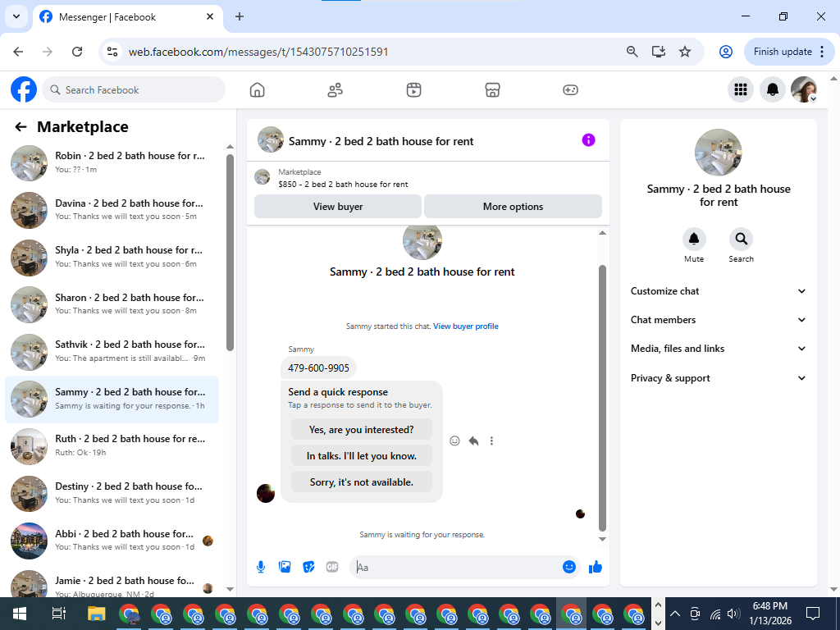Open a new browser tab

(x=240, y=16)
